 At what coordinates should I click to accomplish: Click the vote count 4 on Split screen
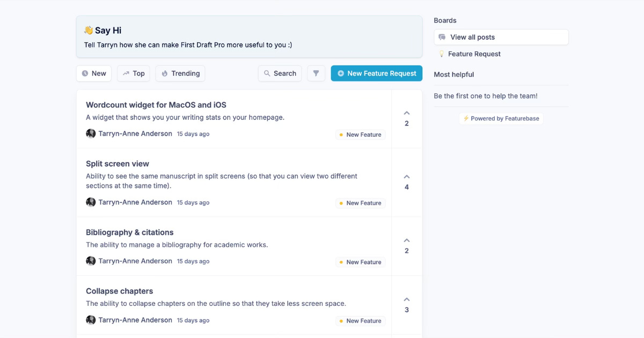407,187
